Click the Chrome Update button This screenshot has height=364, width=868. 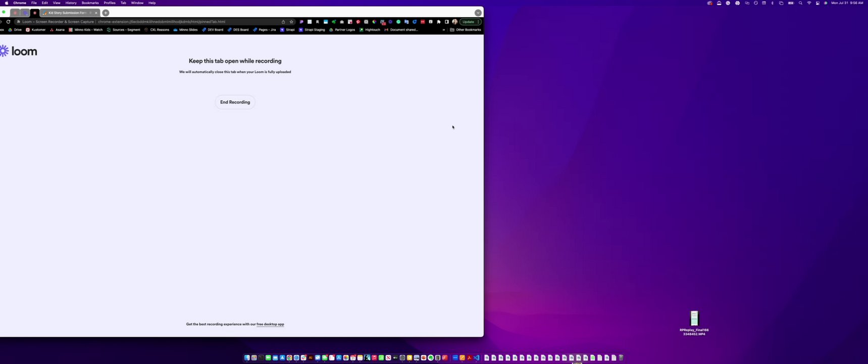point(470,22)
